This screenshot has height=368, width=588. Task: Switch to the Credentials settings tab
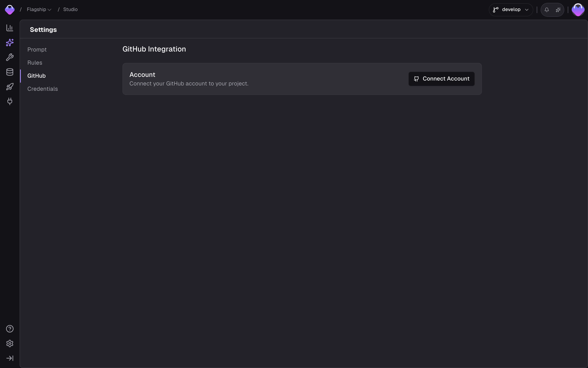point(42,89)
